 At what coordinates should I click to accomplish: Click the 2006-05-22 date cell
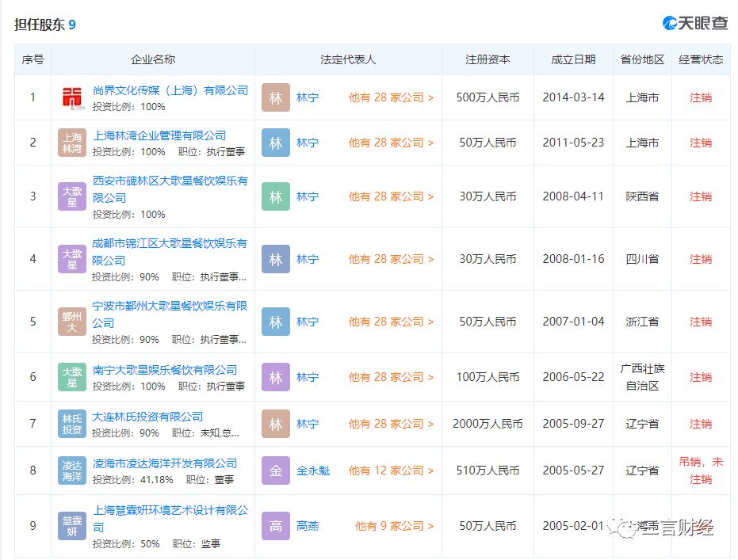click(573, 377)
